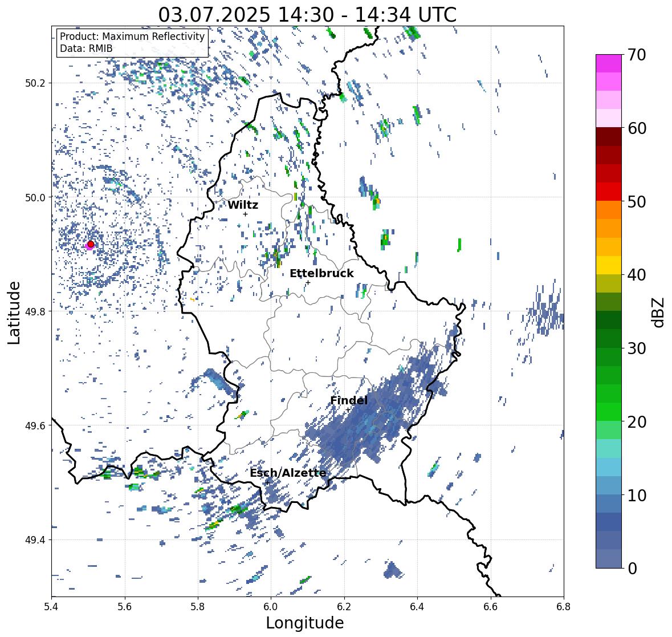Click the 40 tick on the colorbar
The height and width of the screenshot is (637, 672).
[x=636, y=275]
